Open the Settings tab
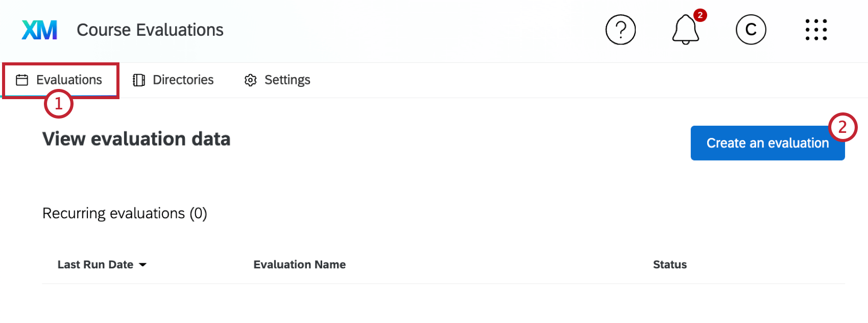868x323 pixels. tap(287, 80)
